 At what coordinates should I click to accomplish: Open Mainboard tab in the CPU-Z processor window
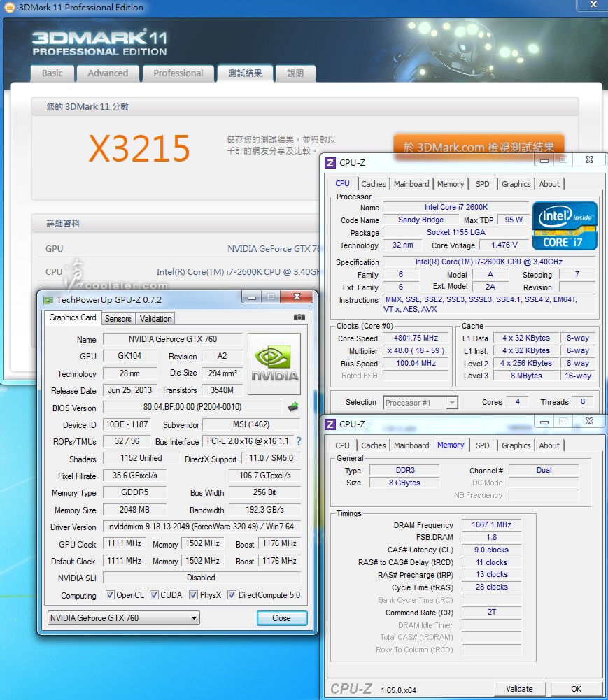[411, 184]
